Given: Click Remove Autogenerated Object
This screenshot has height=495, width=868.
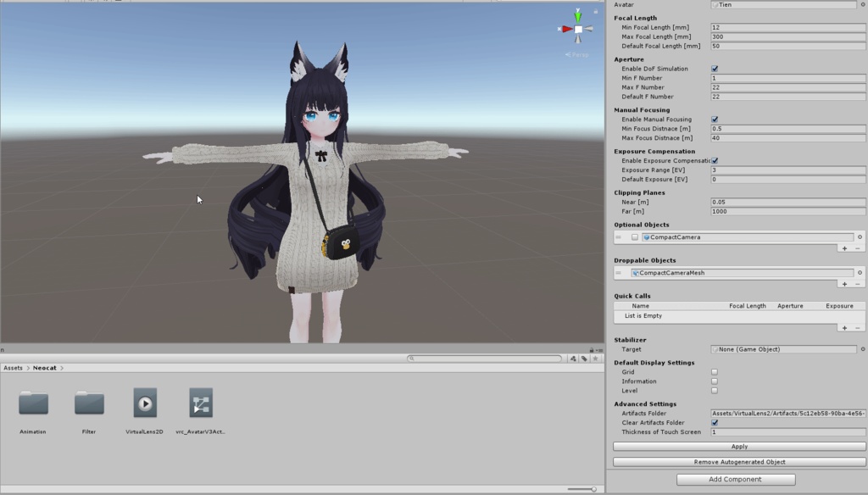Looking at the screenshot, I should coord(738,461).
